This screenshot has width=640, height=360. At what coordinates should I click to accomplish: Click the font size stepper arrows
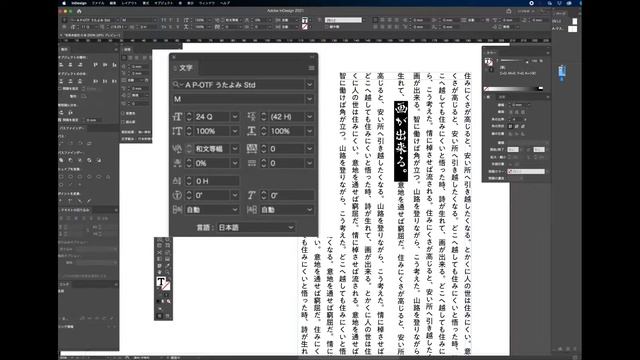(x=189, y=117)
